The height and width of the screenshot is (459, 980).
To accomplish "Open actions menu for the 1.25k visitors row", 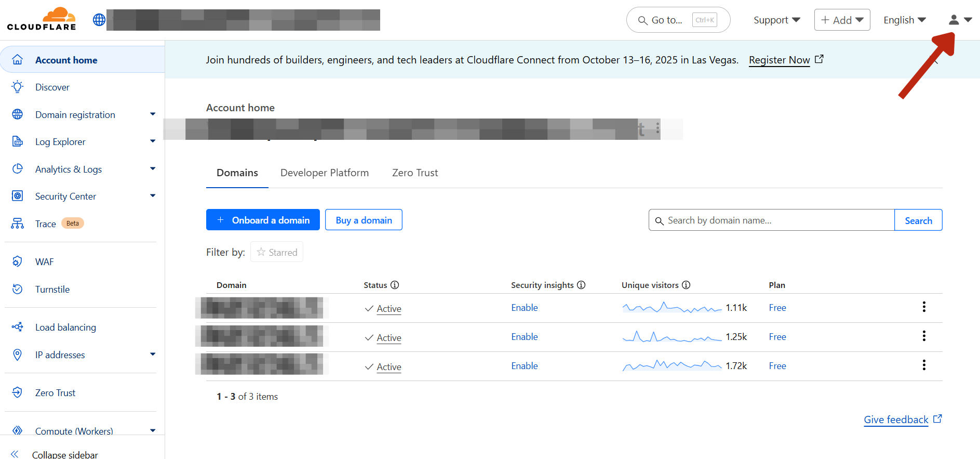I will pyautogui.click(x=924, y=336).
